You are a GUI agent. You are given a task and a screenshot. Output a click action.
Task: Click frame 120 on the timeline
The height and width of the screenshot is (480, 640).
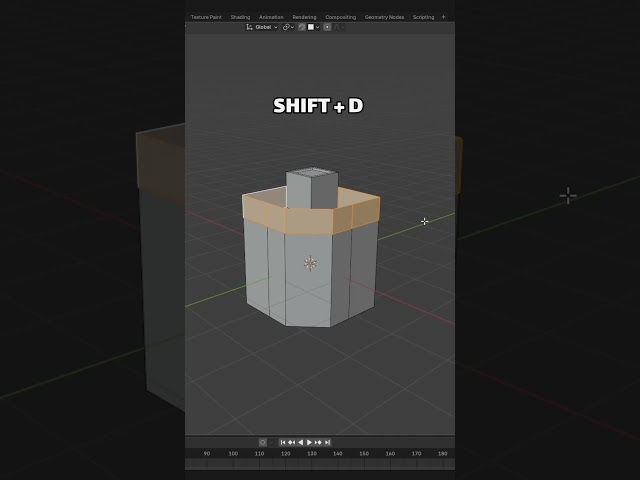pos(285,453)
